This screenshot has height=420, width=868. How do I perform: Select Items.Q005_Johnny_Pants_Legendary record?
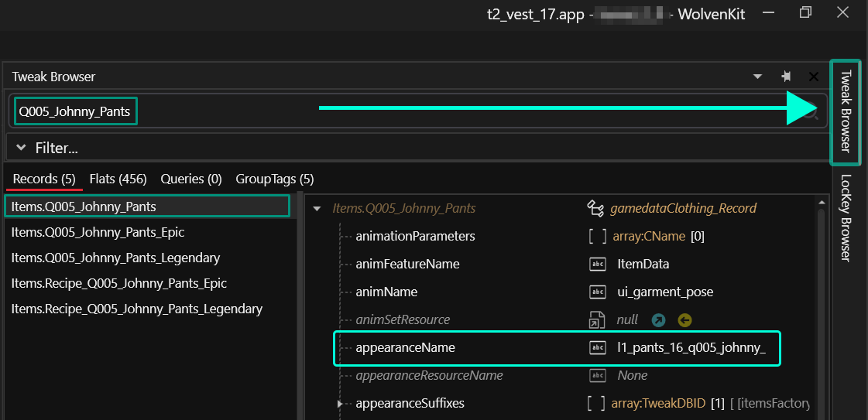click(x=115, y=258)
